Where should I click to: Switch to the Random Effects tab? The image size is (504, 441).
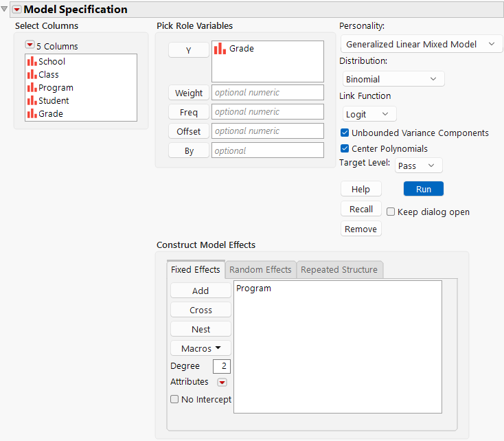coord(260,270)
